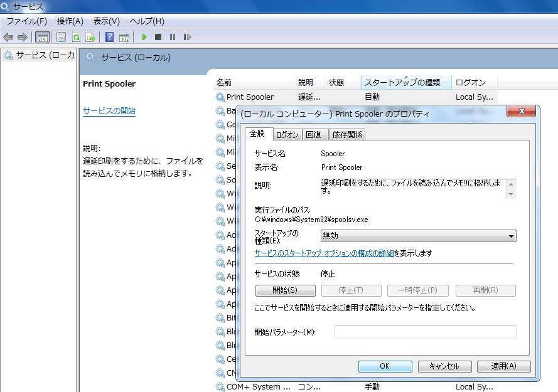558x392 pixels.
Task: Click the Stop Service square icon
Action: pos(158,37)
